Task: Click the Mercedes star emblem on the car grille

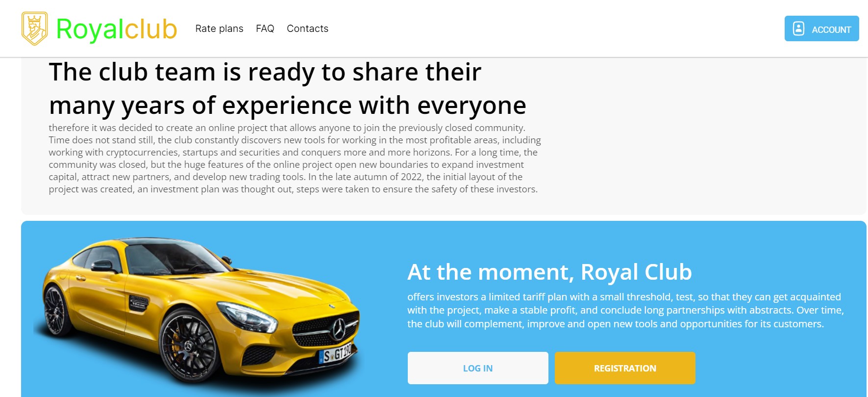Action: [x=338, y=329]
